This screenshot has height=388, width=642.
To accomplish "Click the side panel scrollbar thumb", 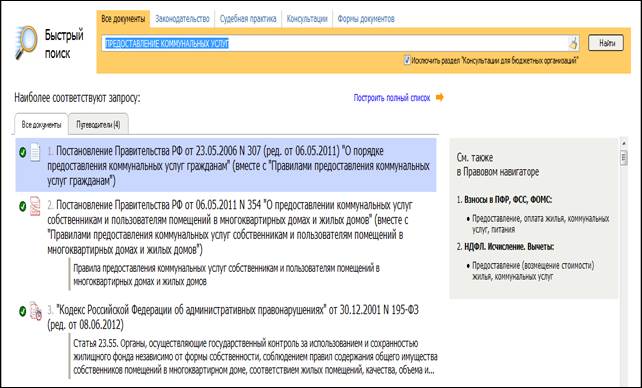I will (624, 158).
